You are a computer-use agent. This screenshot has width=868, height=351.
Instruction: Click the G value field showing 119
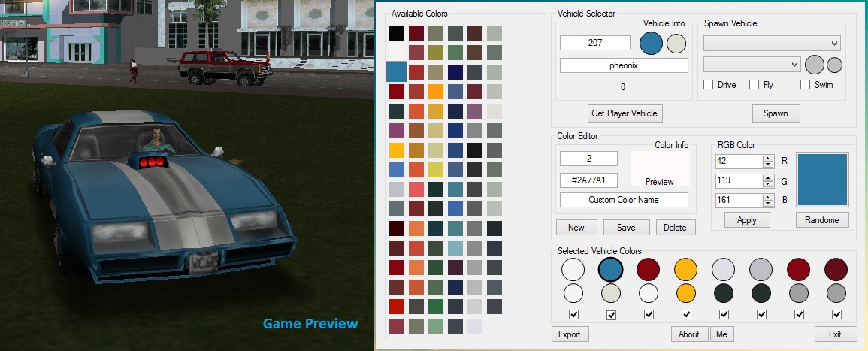pyautogui.click(x=739, y=180)
